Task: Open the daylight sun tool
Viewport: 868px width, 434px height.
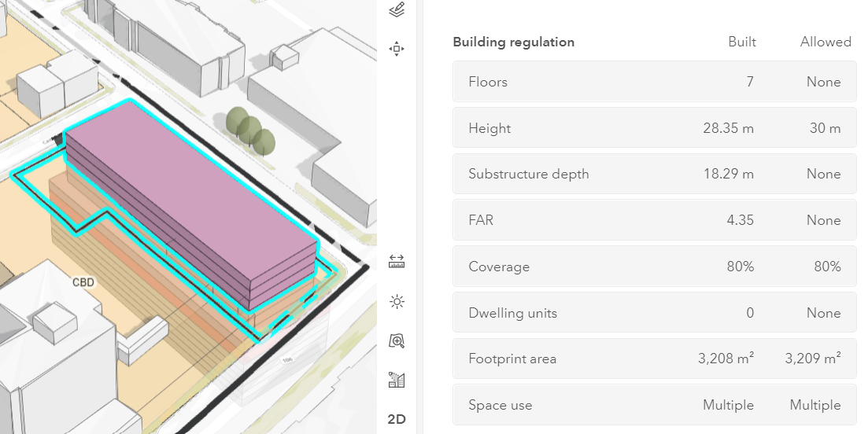Action: pyautogui.click(x=397, y=302)
